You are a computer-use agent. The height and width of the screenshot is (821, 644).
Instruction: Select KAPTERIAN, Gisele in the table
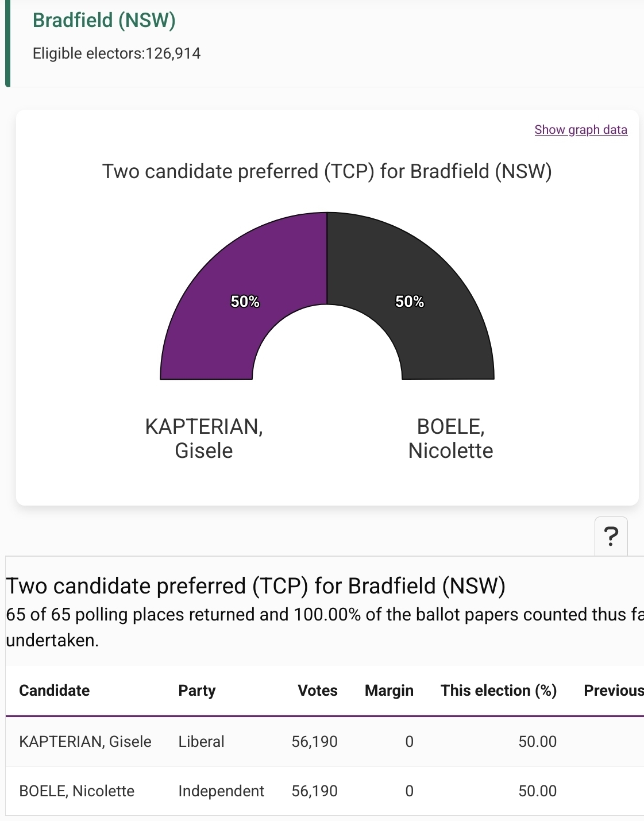(x=85, y=742)
